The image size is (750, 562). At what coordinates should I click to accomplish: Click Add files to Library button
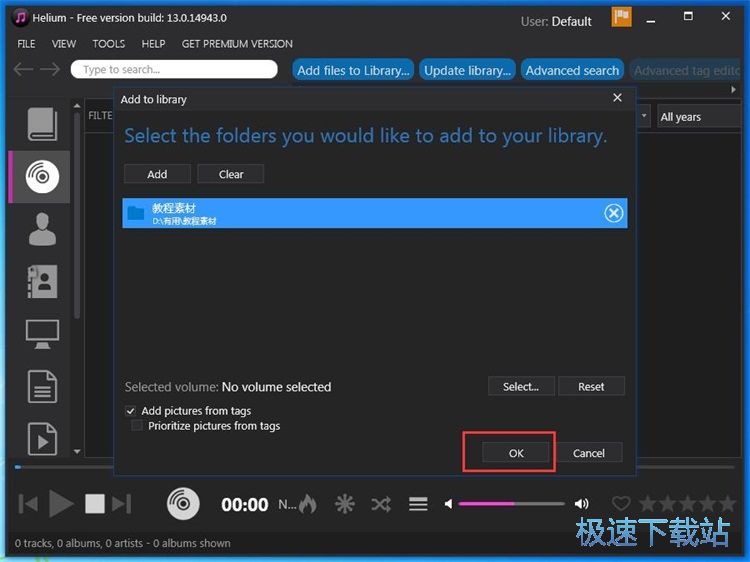click(x=353, y=70)
